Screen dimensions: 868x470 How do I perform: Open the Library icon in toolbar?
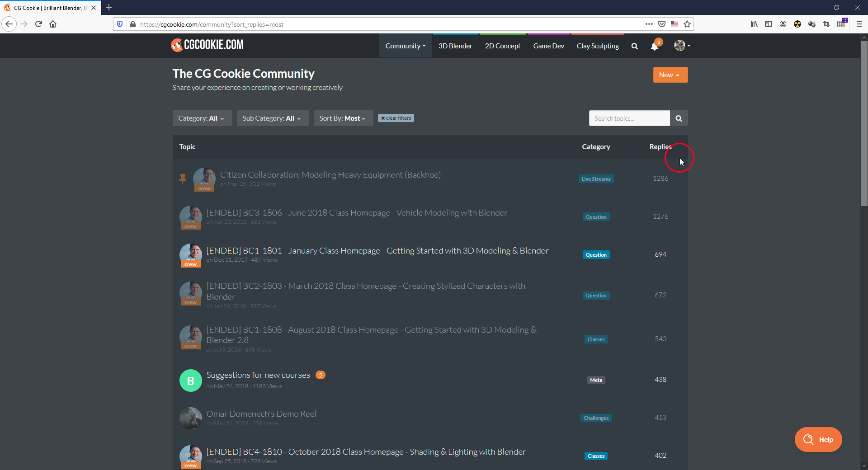[x=754, y=24]
